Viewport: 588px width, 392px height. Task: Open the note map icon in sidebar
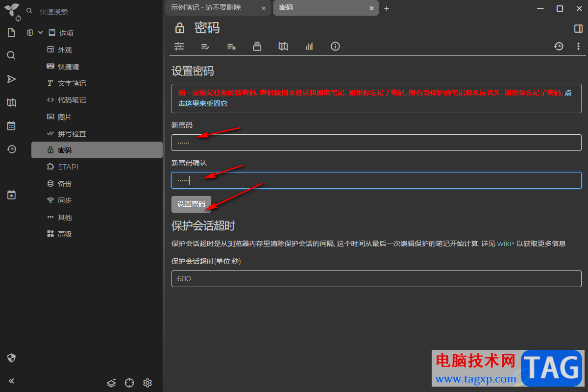coord(11,102)
